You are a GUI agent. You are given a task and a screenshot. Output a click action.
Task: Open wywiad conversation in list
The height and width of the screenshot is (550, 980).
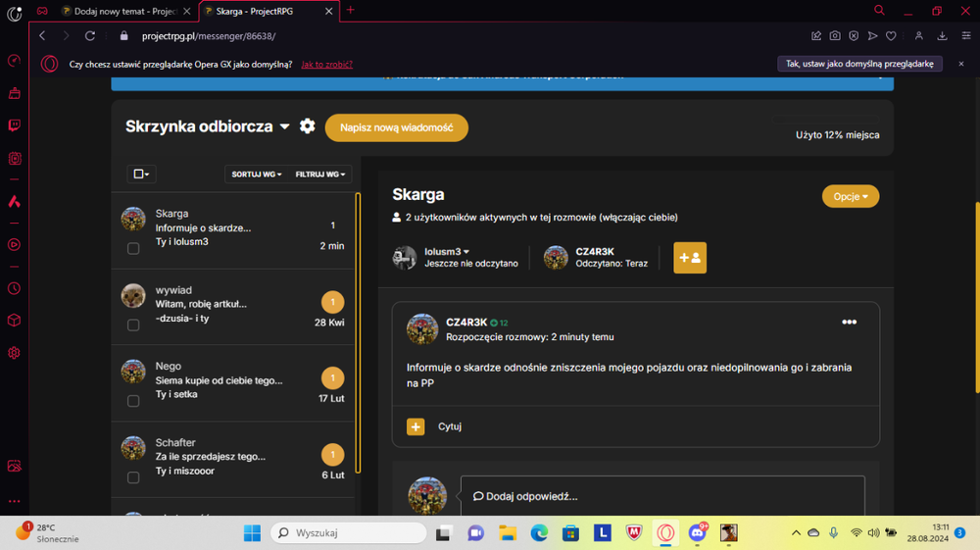[232, 307]
